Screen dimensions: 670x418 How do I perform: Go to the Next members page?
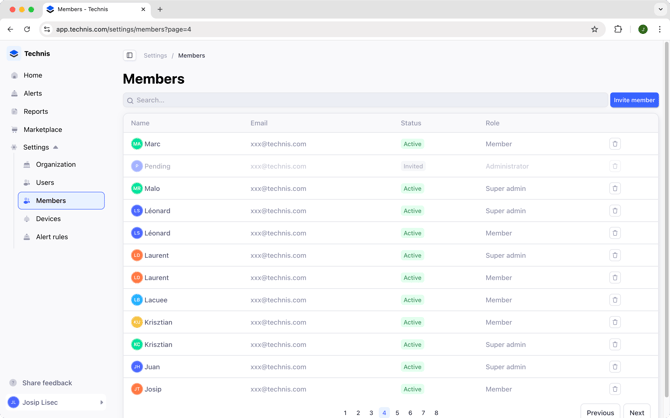tap(636, 412)
